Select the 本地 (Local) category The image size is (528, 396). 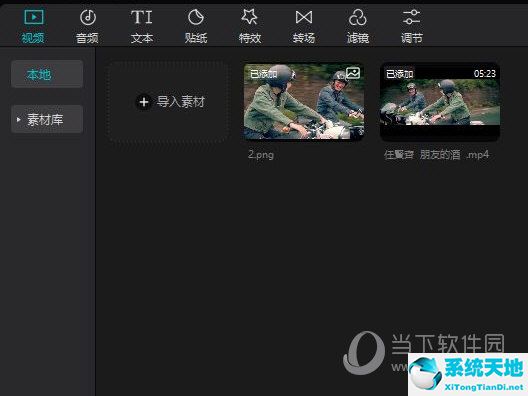click(x=47, y=74)
